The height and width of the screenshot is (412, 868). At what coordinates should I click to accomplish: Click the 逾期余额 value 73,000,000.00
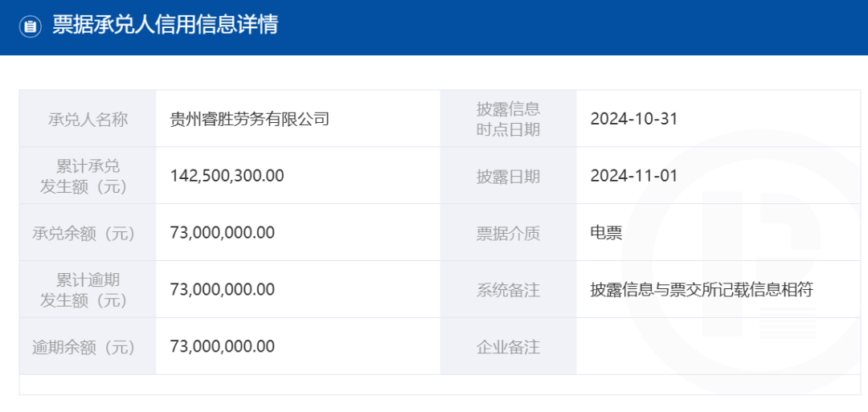click(x=223, y=347)
